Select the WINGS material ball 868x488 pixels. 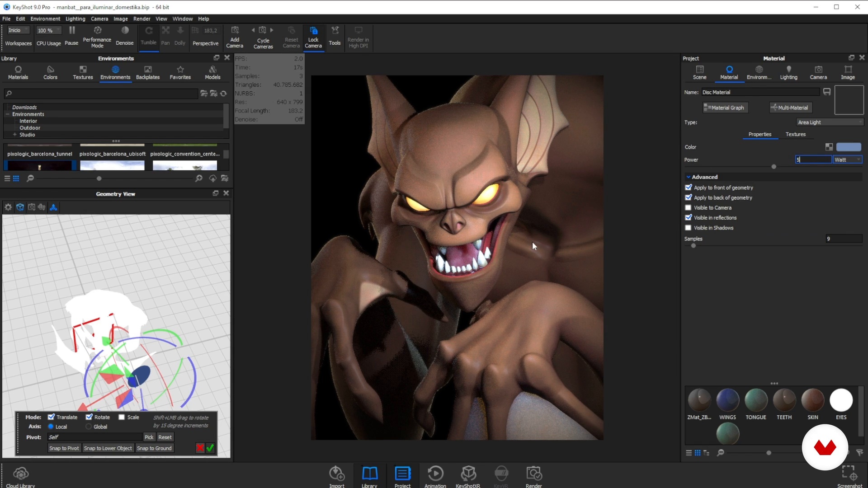coord(727,400)
